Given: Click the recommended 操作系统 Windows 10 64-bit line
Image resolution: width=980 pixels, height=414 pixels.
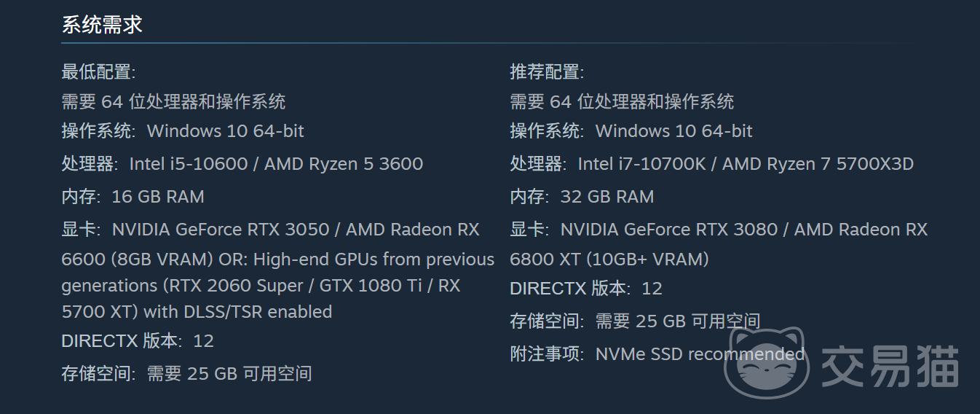Looking at the screenshot, I should coord(631,131).
